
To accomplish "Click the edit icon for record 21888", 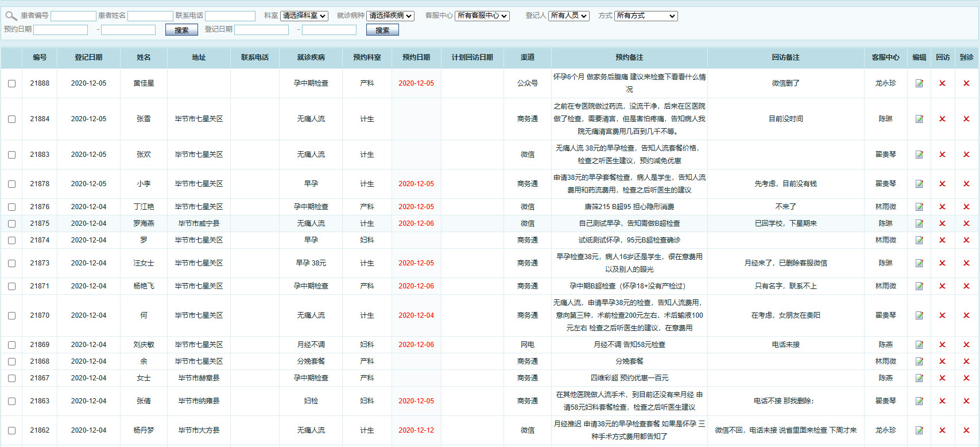I will pos(919,83).
